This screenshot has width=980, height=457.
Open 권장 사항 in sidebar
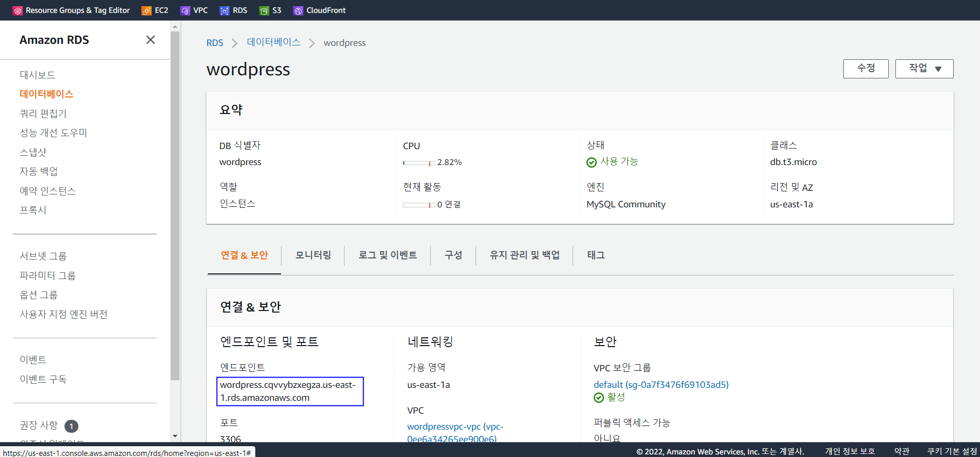(x=39, y=426)
